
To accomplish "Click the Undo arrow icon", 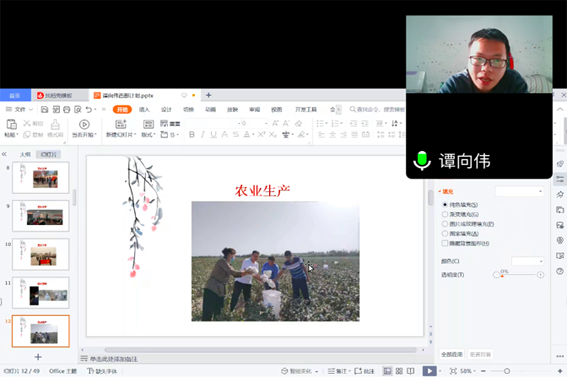I will point(89,109).
